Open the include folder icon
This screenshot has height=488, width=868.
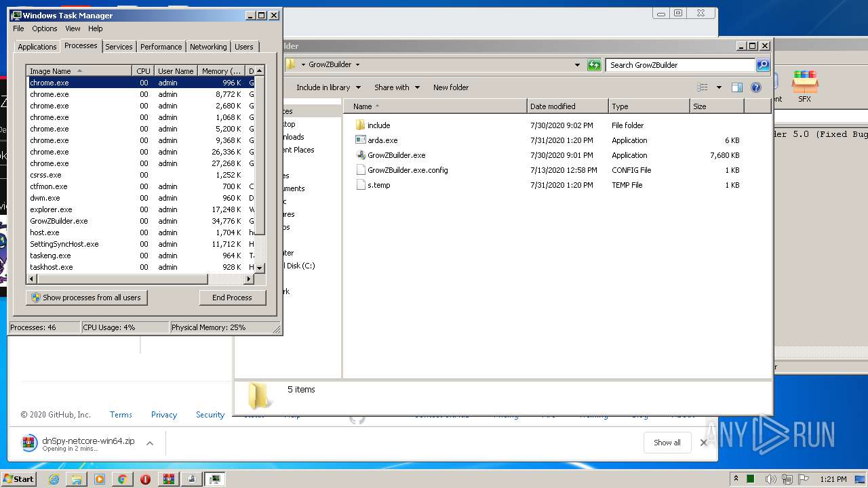pyautogui.click(x=360, y=125)
